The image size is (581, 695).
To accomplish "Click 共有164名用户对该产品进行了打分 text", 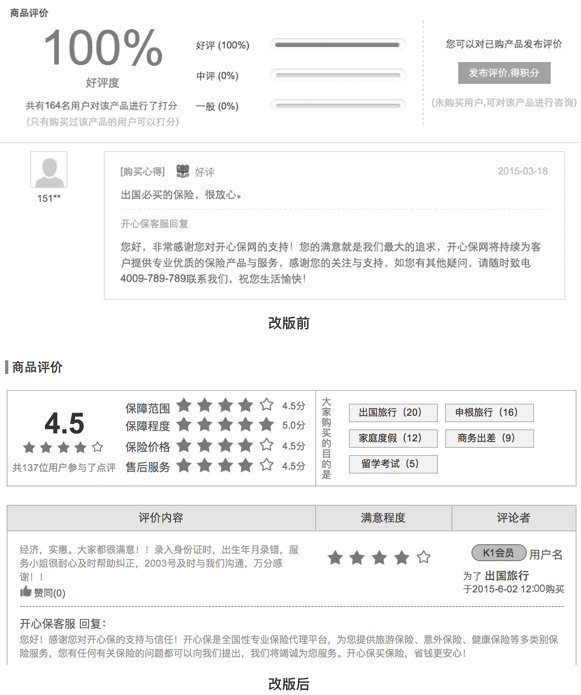I will [x=101, y=106].
